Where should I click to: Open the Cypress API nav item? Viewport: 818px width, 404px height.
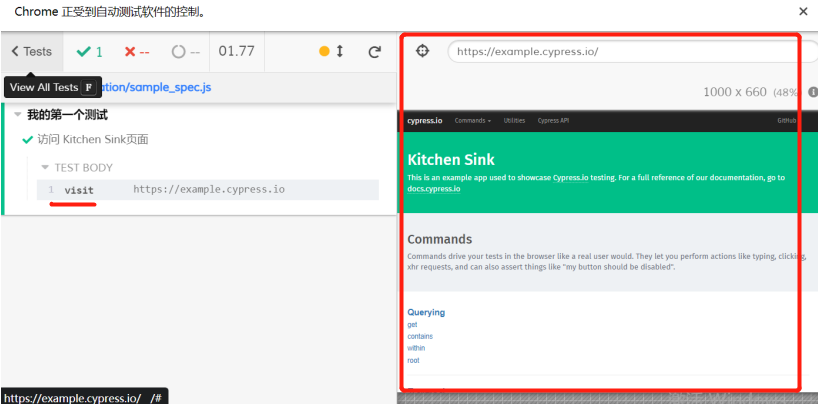click(x=554, y=121)
